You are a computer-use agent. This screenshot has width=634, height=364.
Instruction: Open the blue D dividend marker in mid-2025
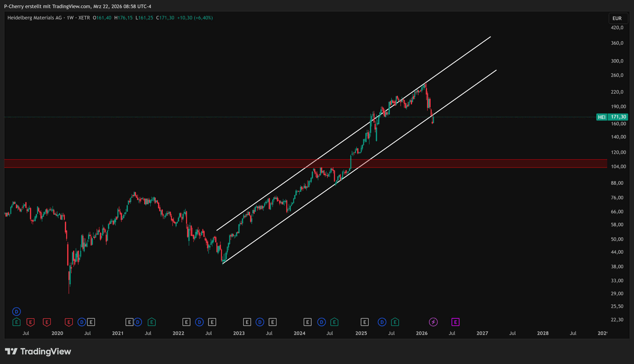[382, 322]
